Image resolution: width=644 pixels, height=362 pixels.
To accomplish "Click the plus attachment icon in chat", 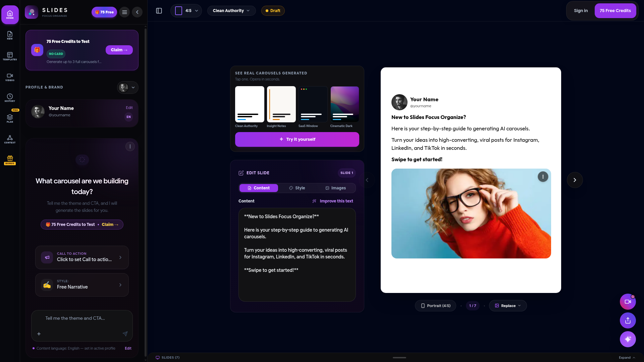I will pyautogui.click(x=39, y=334).
